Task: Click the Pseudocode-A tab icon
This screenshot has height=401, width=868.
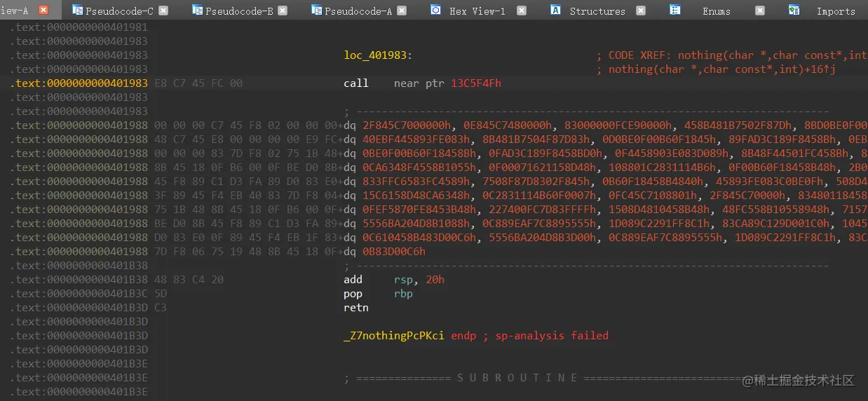Action: click(x=316, y=11)
